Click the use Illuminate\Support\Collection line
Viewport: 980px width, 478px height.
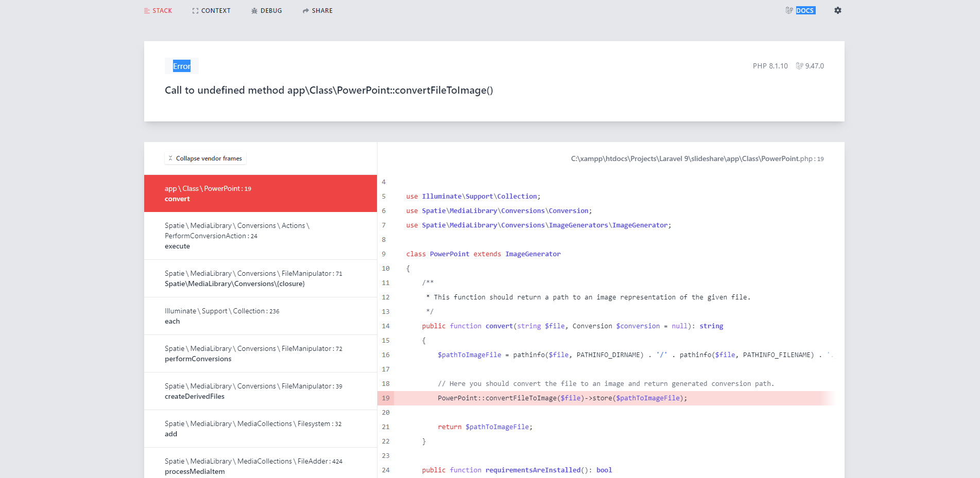pos(473,197)
